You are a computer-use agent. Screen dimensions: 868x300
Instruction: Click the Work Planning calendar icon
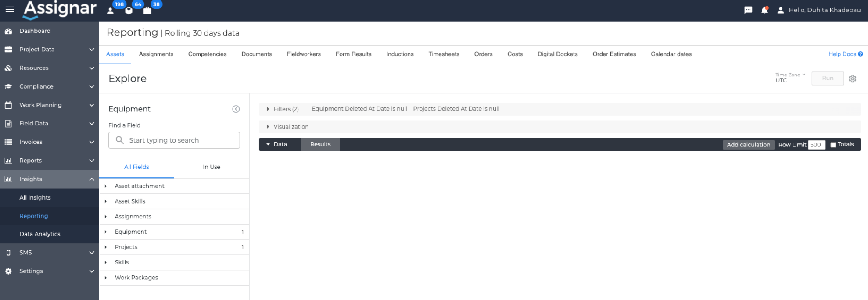[8, 105]
